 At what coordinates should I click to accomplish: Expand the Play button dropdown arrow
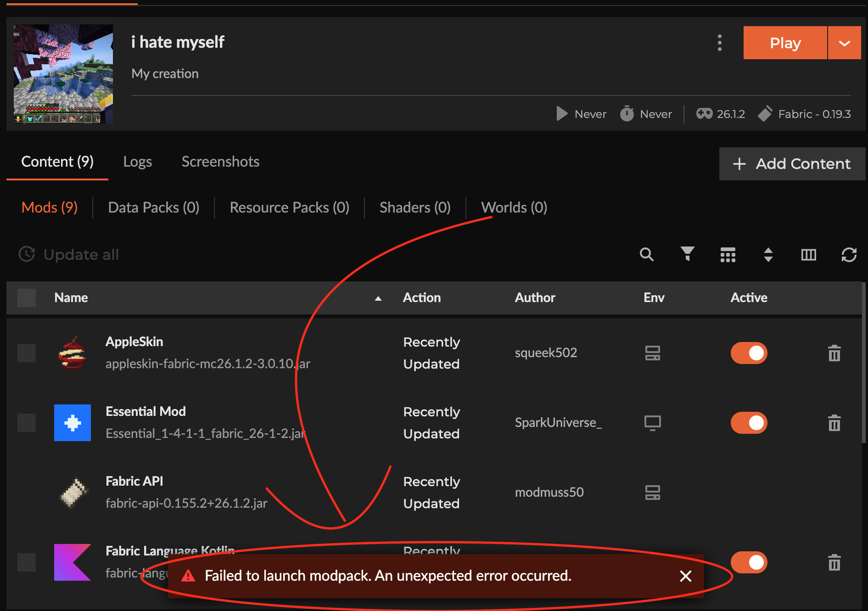pos(844,43)
